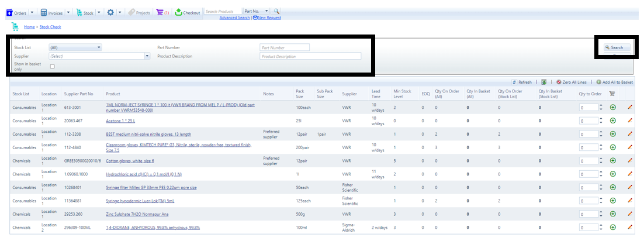
Task: Click the magnifier search icon in toolbar
Action: click(277, 12)
